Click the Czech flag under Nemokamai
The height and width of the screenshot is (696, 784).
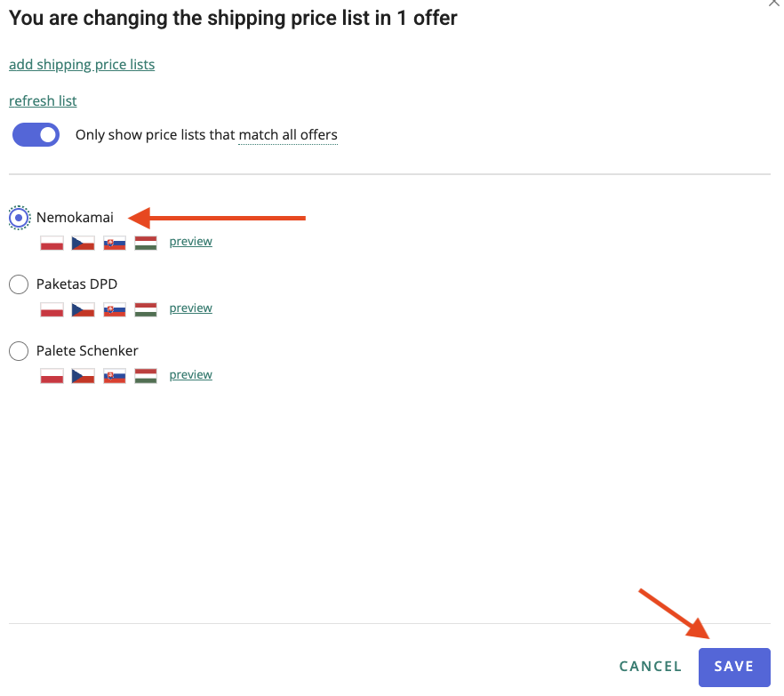[x=83, y=243]
